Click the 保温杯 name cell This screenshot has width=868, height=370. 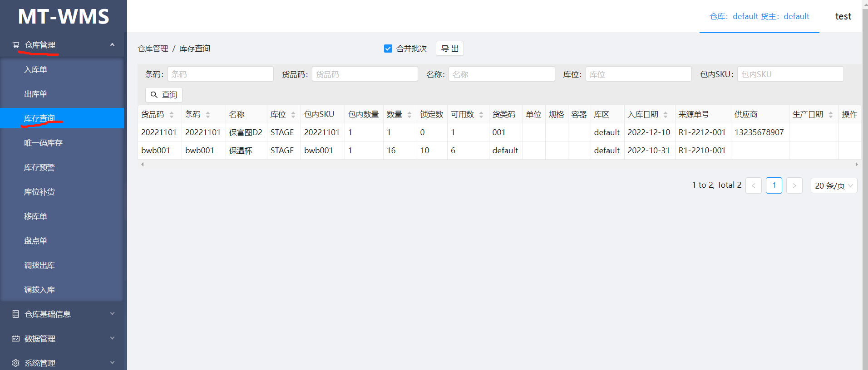click(246, 151)
